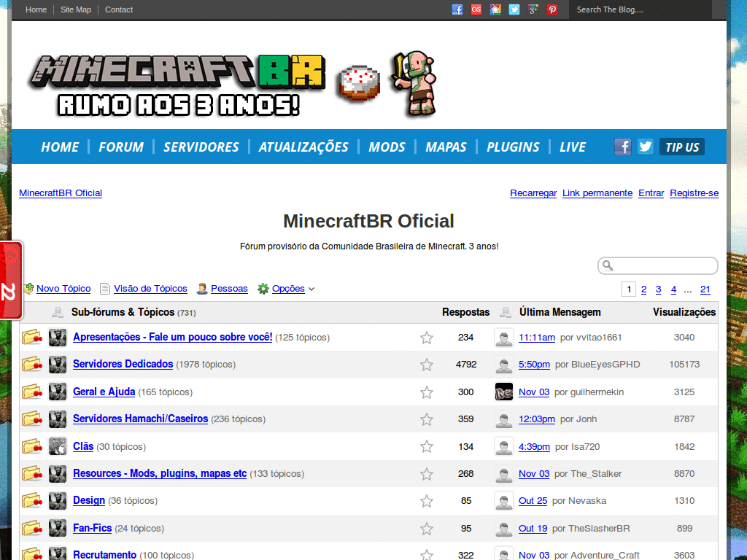Open the 4:39pm last message link

point(534,447)
